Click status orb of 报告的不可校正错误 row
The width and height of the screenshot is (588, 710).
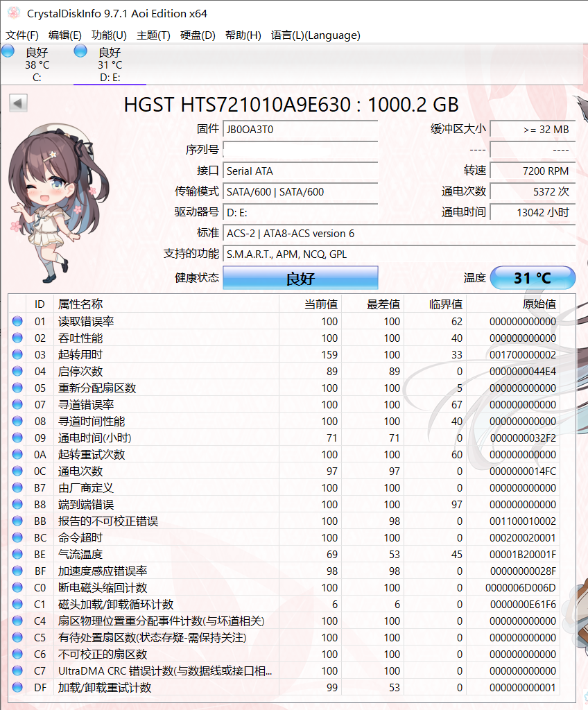[17, 521]
